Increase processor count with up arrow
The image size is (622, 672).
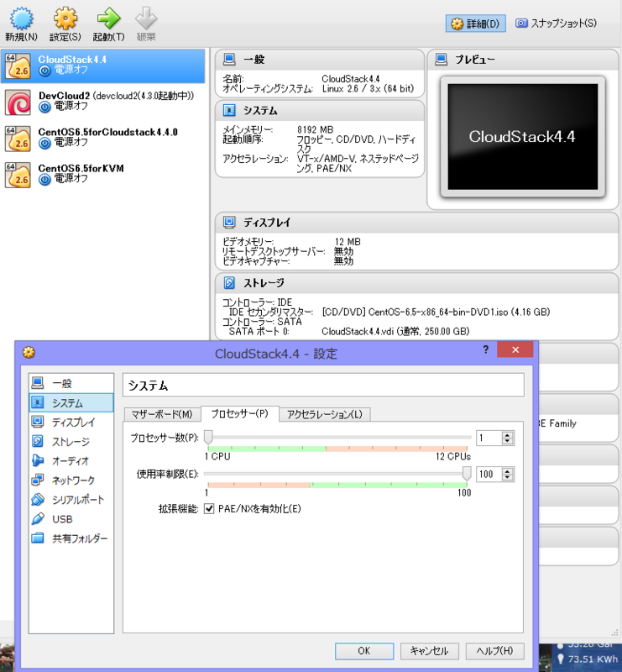click(x=508, y=435)
